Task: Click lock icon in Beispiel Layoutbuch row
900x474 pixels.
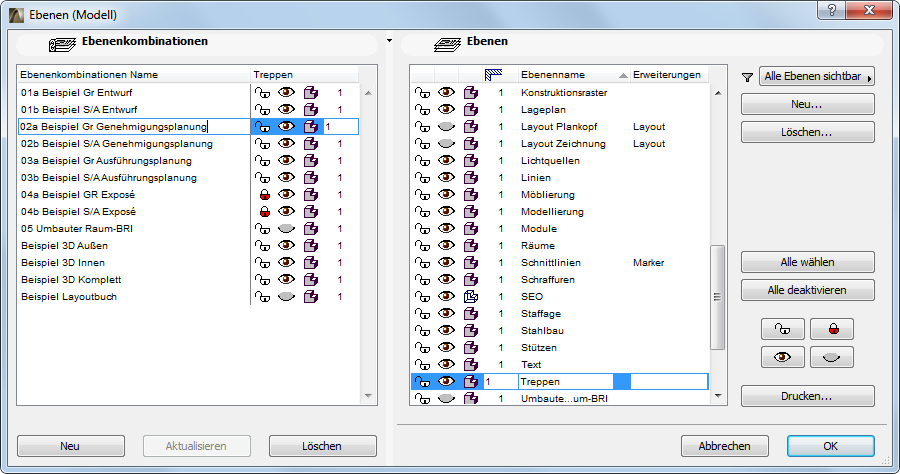Action: (x=262, y=297)
